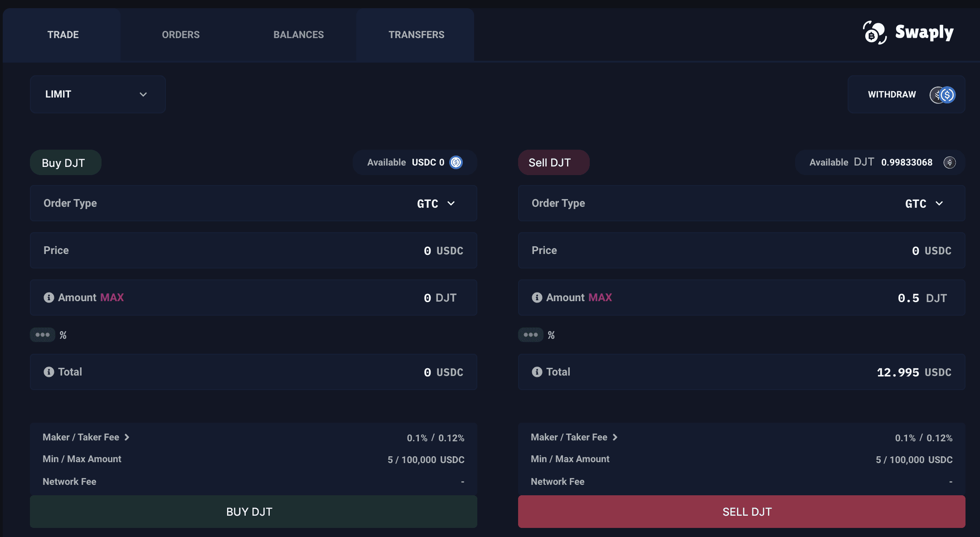980x537 pixels.
Task: Click MAX link in Sell Amount field
Action: [x=600, y=298]
